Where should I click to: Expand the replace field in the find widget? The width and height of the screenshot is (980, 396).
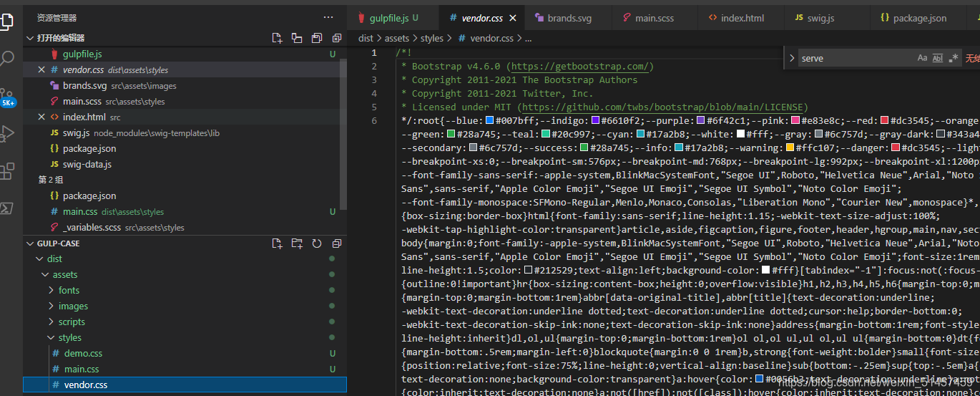pyautogui.click(x=791, y=59)
